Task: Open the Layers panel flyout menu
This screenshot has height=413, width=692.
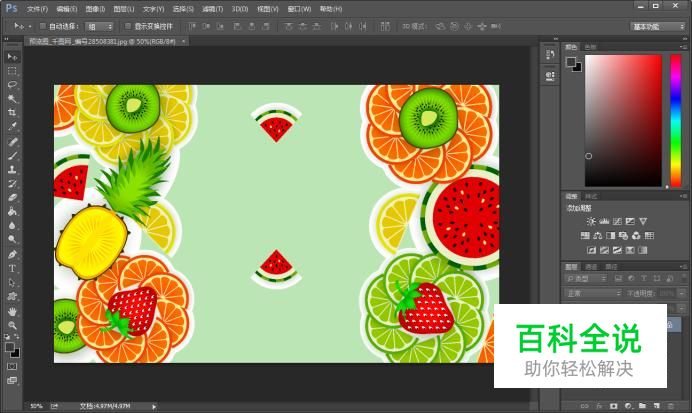Action: click(x=684, y=267)
